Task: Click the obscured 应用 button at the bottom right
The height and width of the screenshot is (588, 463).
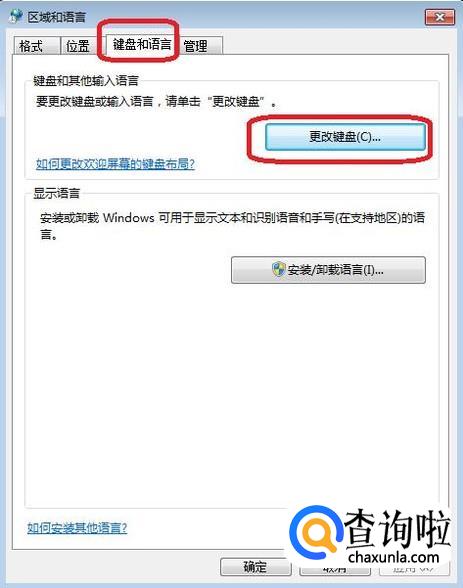Action: 414,570
